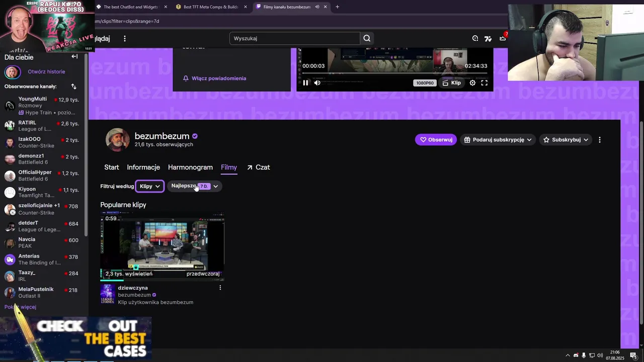
Task: Click the 1080P60 quality badge
Action: coord(425,83)
